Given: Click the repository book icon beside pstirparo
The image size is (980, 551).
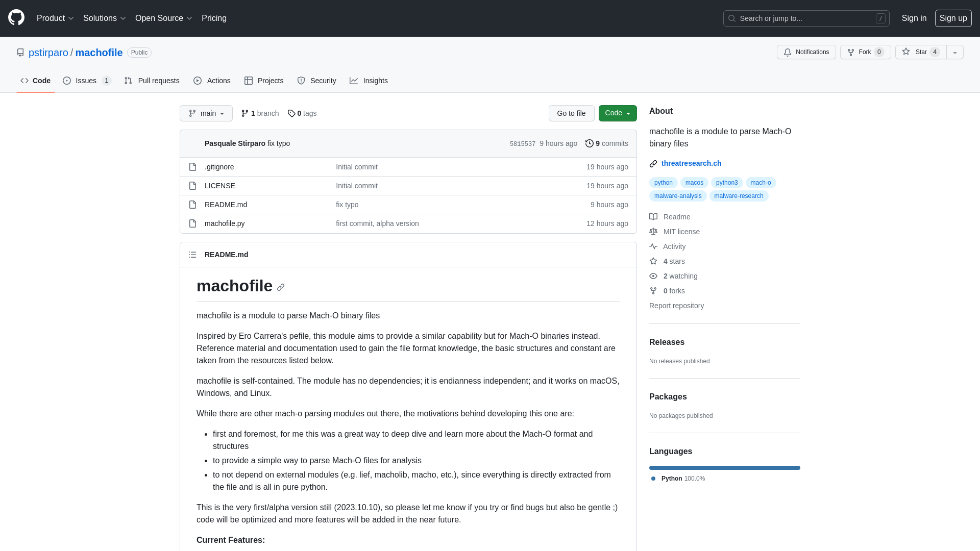Looking at the screenshot, I should (20, 53).
